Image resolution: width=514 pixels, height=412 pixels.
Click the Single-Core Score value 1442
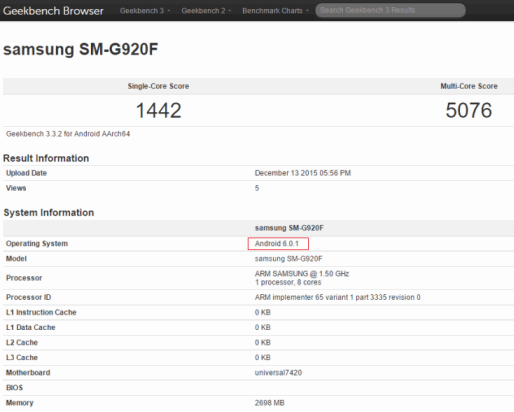coord(159,110)
